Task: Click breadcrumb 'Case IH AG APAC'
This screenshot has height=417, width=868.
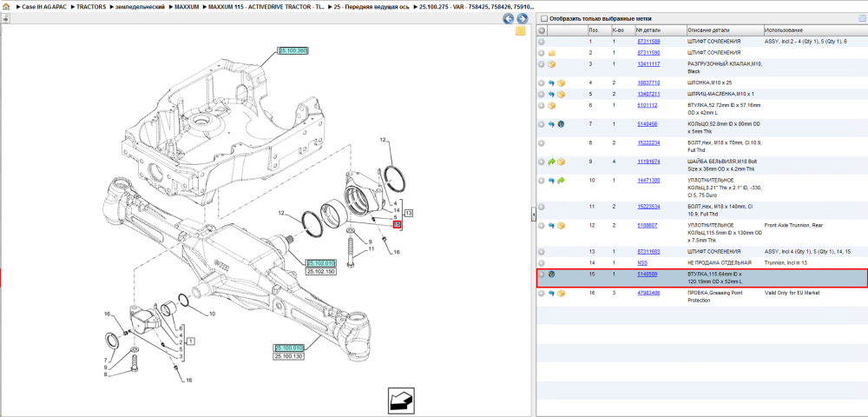Action: [x=43, y=6]
